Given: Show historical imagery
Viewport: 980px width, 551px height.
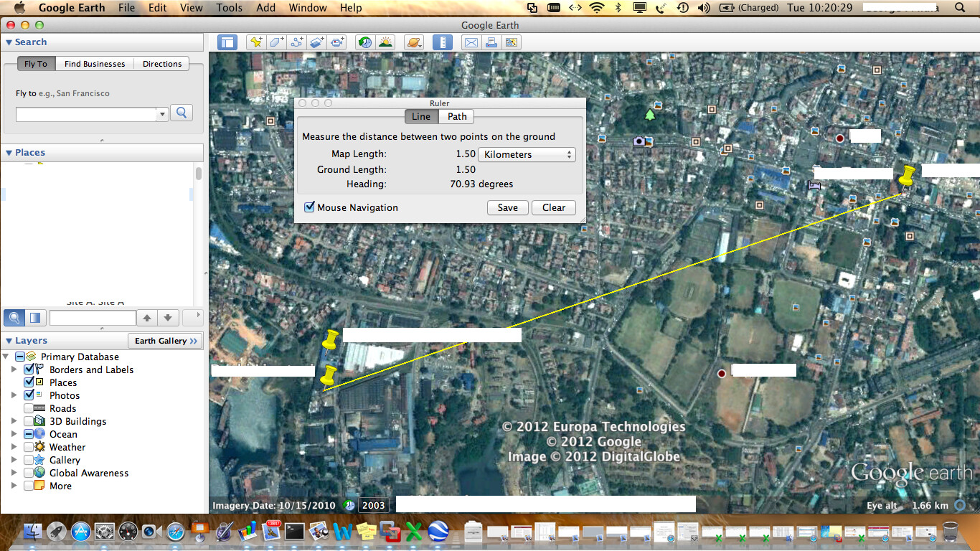Looking at the screenshot, I should (364, 42).
